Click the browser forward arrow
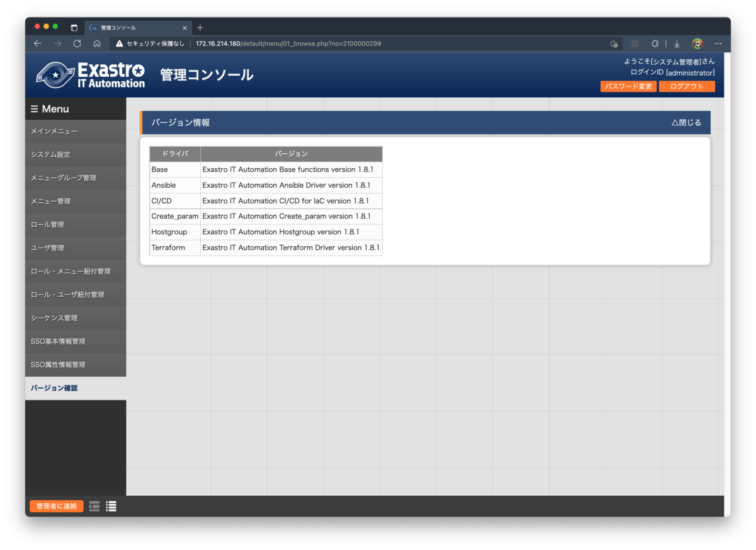The image size is (756, 550). (x=57, y=43)
